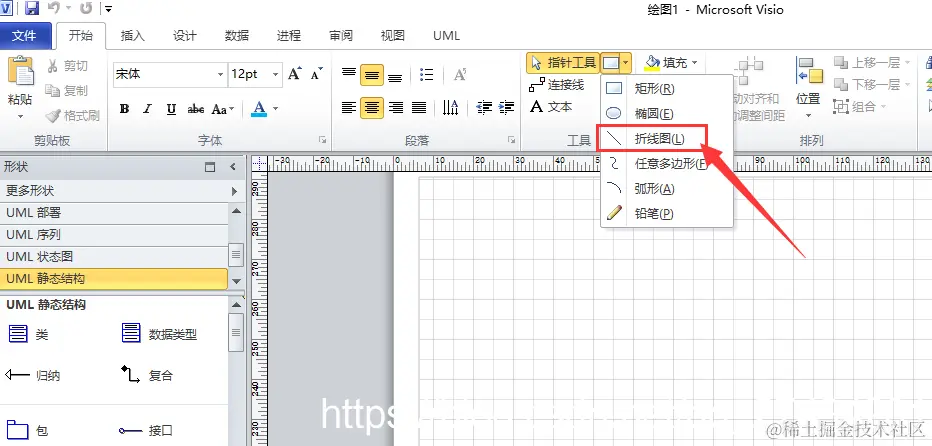Open the shape tool dropdown arrow

tap(626, 62)
